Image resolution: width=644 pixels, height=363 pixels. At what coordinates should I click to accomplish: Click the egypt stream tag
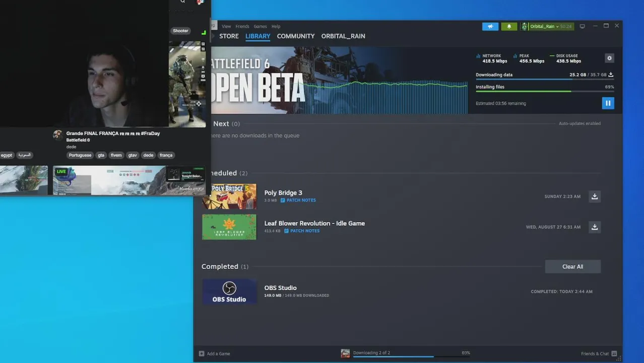(x=7, y=155)
